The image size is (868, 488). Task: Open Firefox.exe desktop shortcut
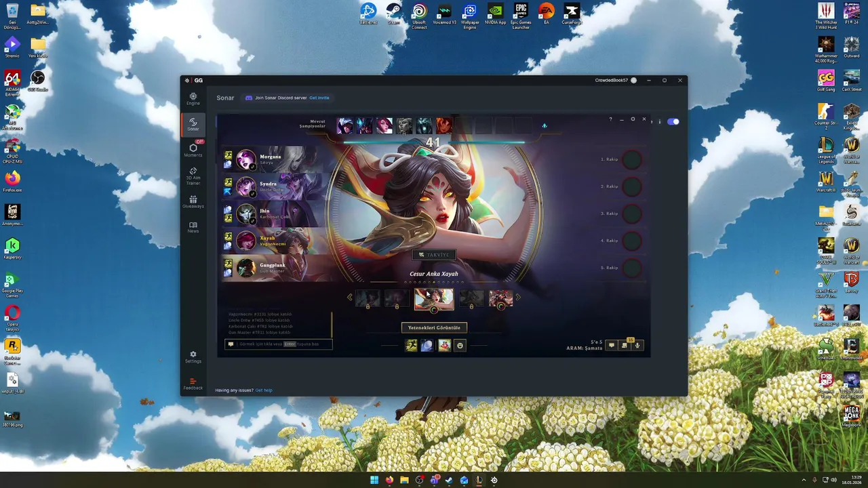(x=12, y=181)
